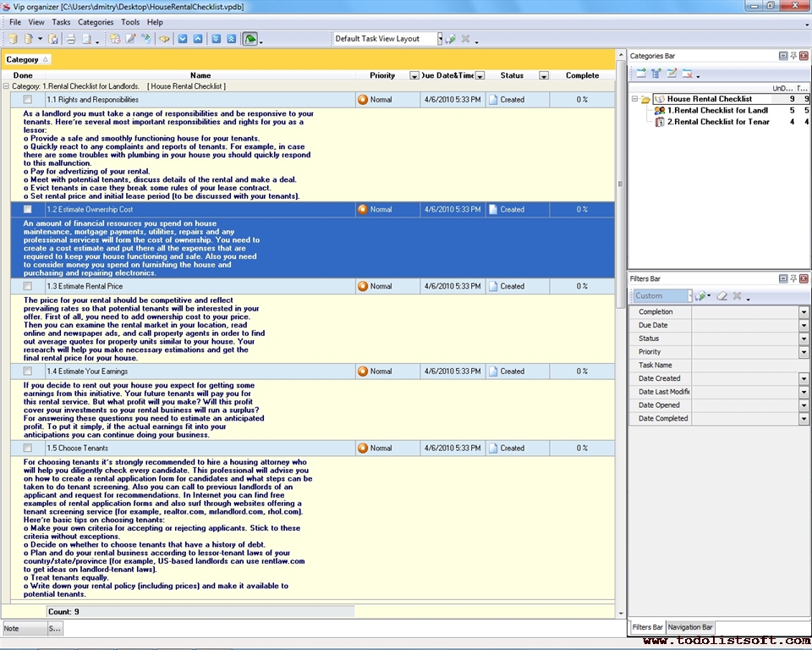812x650 pixels.
Task: Switch to the Navigation Bar tab
Action: 690,627
